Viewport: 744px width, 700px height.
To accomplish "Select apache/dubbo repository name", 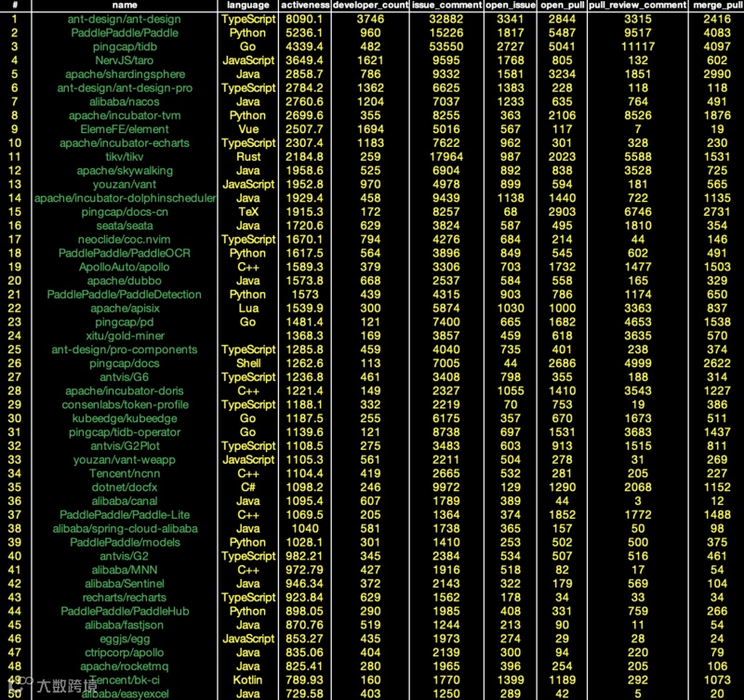I will coord(125,281).
